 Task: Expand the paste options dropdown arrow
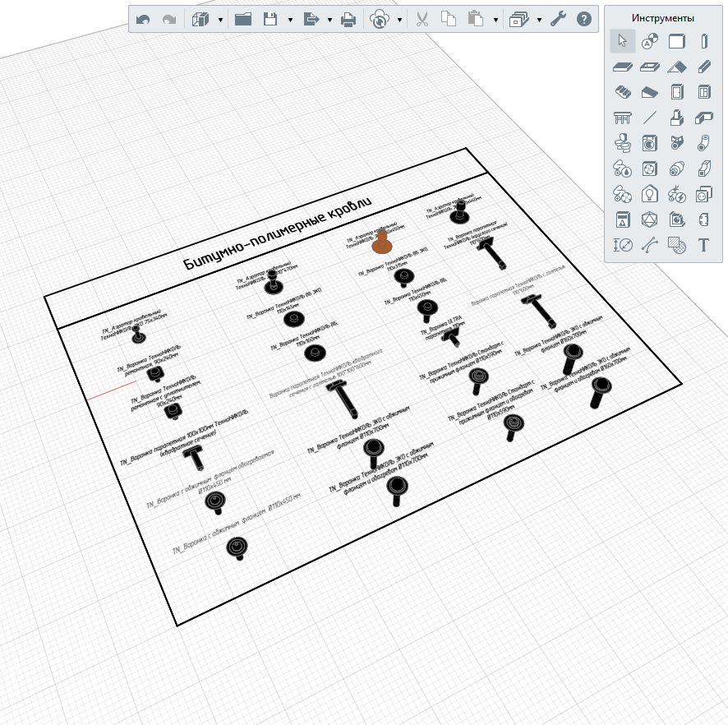tap(495, 20)
